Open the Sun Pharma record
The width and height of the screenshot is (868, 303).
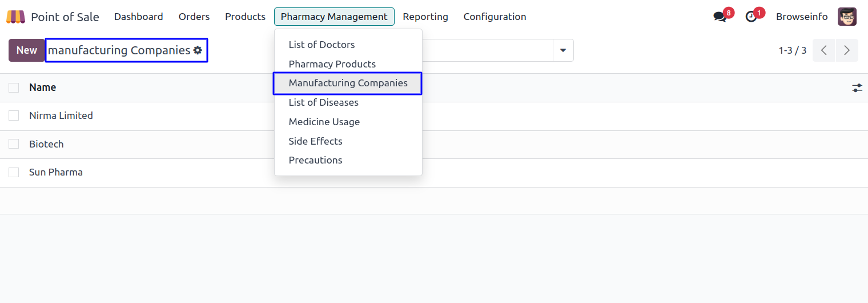56,172
